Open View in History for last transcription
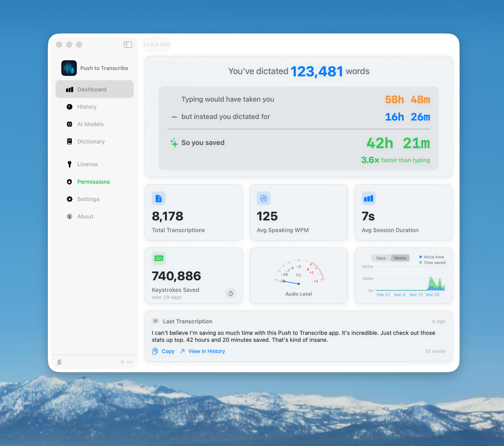The image size is (504, 446). (206, 351)
